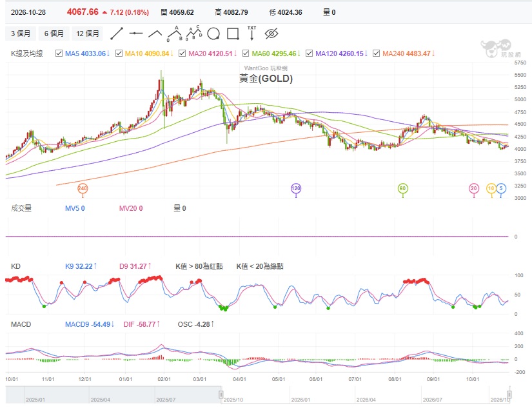
Task: Uncheck the MA10 moving average checkbox
Action: (119, 54)
